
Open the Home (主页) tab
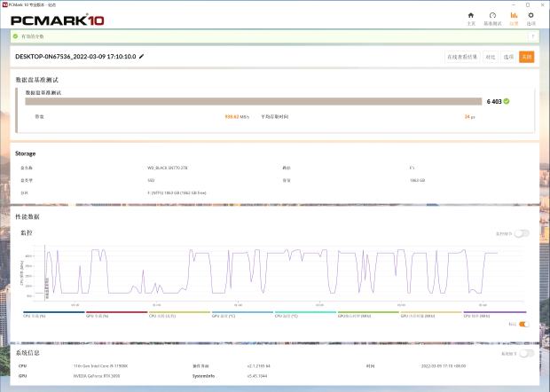471,19
